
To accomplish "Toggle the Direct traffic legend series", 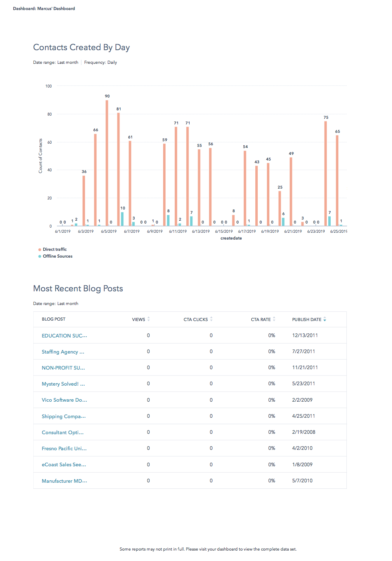I will pyautogui.click(x=55, y=250).
